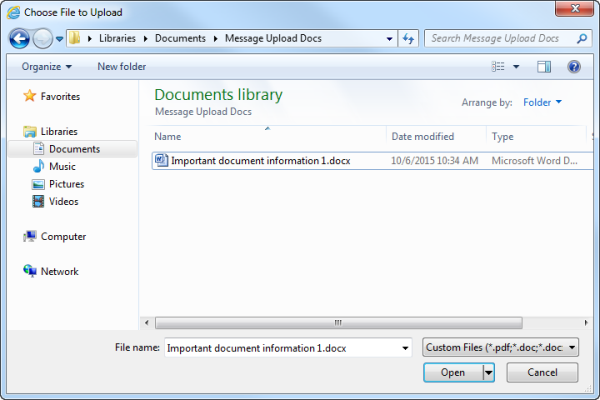The height and width of the screenshot is (400, 600).
Task: Click the Videos filmstrip icon
Action: 38,201
